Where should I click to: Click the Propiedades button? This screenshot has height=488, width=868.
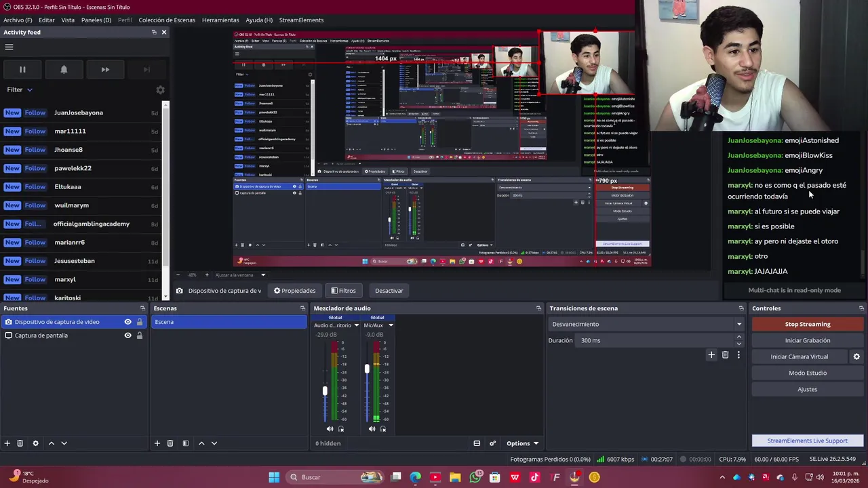pyautogui.click(x=295, y=291)
